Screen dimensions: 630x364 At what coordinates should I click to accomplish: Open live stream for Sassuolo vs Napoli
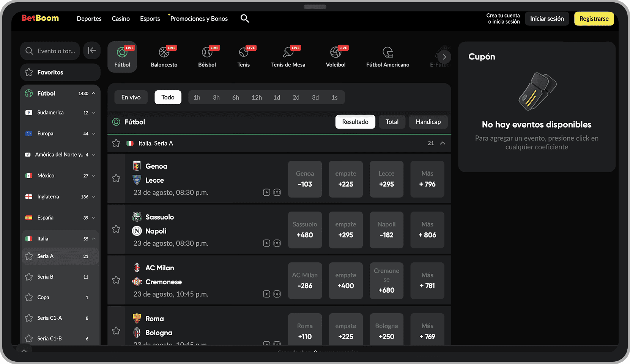click(x=266, y=243)
